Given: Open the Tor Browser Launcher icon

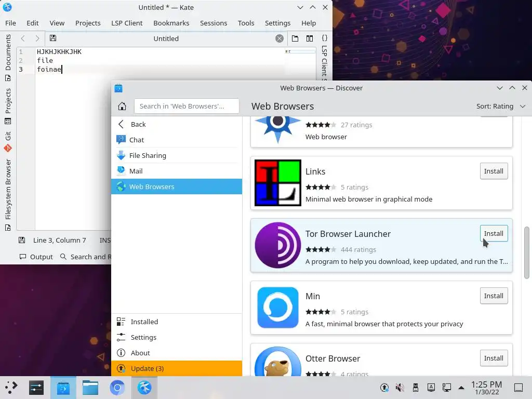Looking at the screenshot, I should tap(278, 245).
